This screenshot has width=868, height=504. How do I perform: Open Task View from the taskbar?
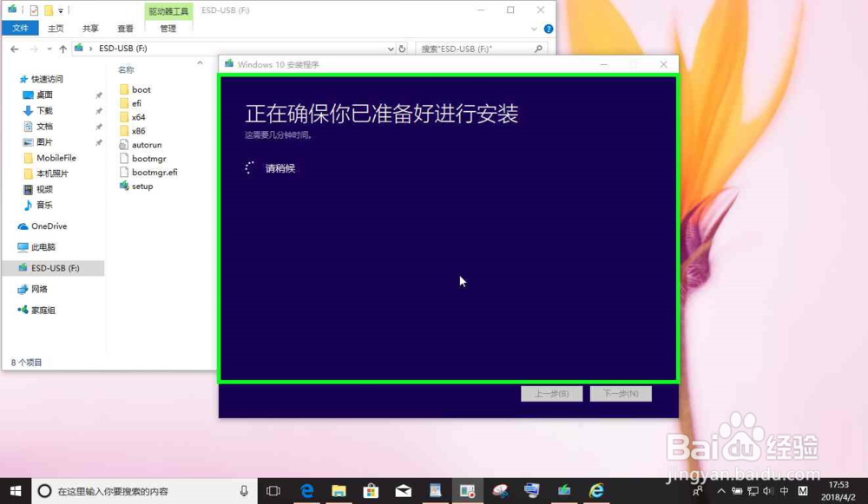click(273, 490)
